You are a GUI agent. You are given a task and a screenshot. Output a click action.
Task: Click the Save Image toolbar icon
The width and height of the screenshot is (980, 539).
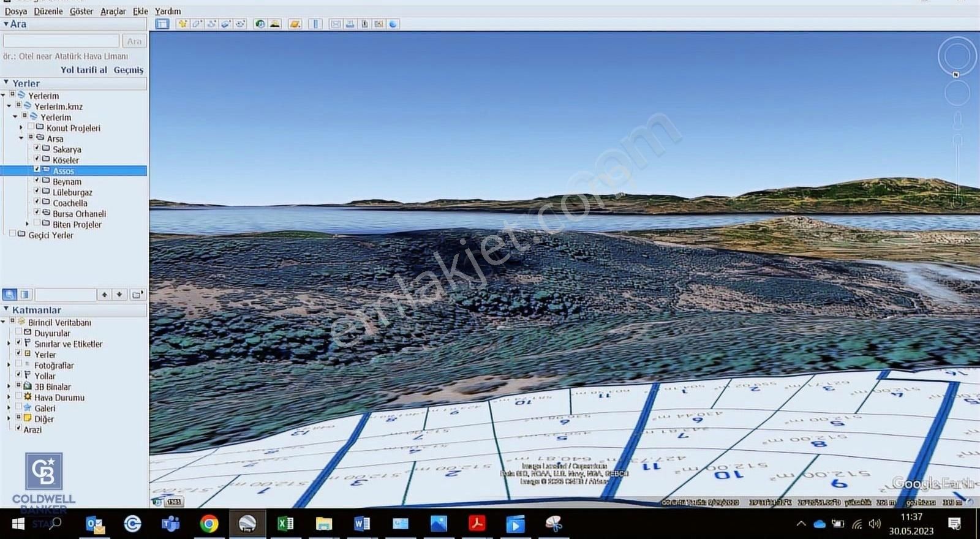click(364, 24)
